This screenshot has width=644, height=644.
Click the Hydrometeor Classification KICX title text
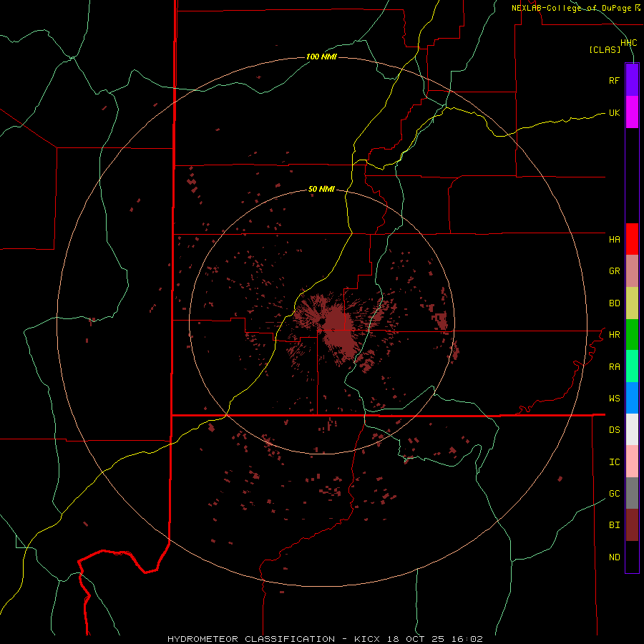pos(325,639)
